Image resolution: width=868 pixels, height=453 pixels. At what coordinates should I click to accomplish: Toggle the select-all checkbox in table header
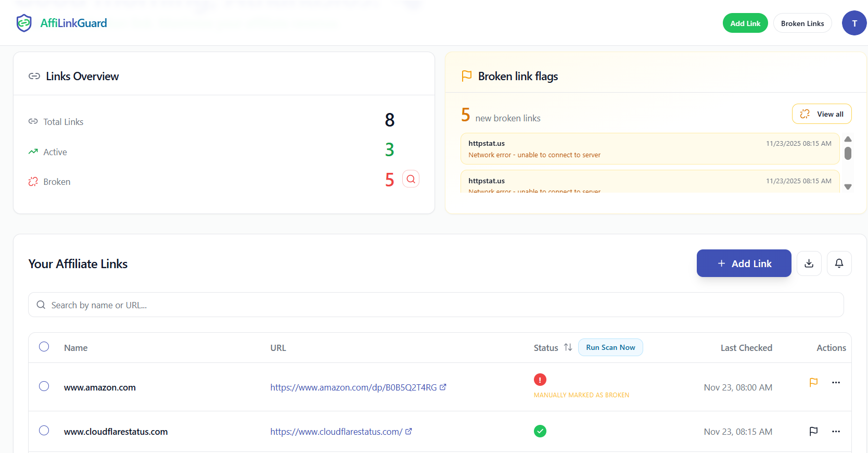click(x=44, y=347)
